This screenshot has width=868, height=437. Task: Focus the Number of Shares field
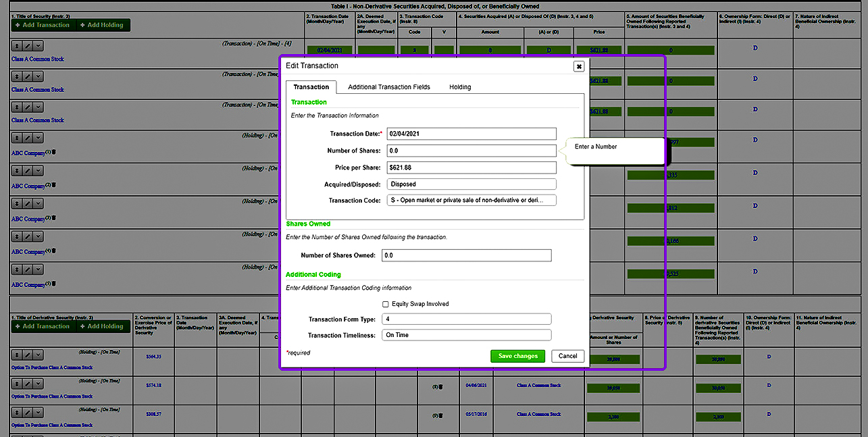coord(471,151)
